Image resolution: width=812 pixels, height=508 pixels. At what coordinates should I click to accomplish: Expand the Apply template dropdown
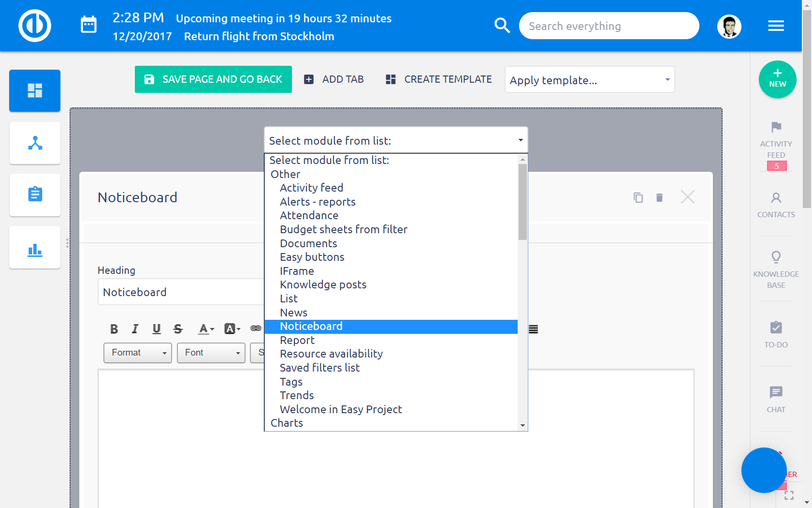click(589, 80)
